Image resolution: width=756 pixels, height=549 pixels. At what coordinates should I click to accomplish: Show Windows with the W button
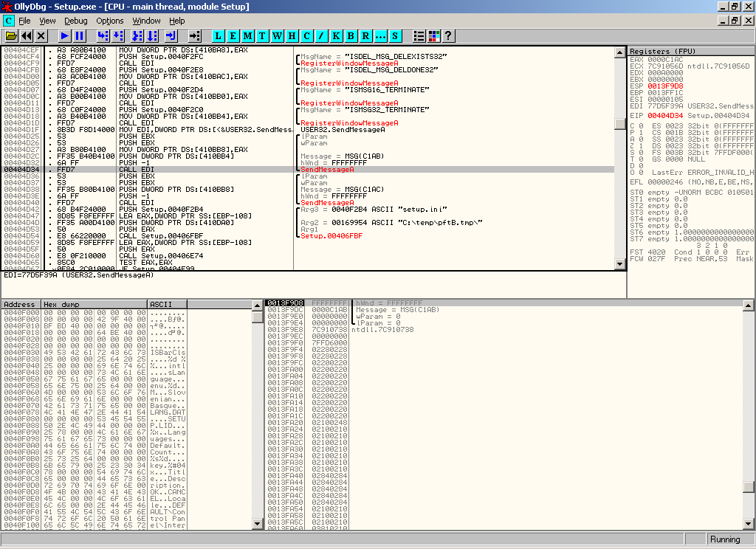coord(278,36)
